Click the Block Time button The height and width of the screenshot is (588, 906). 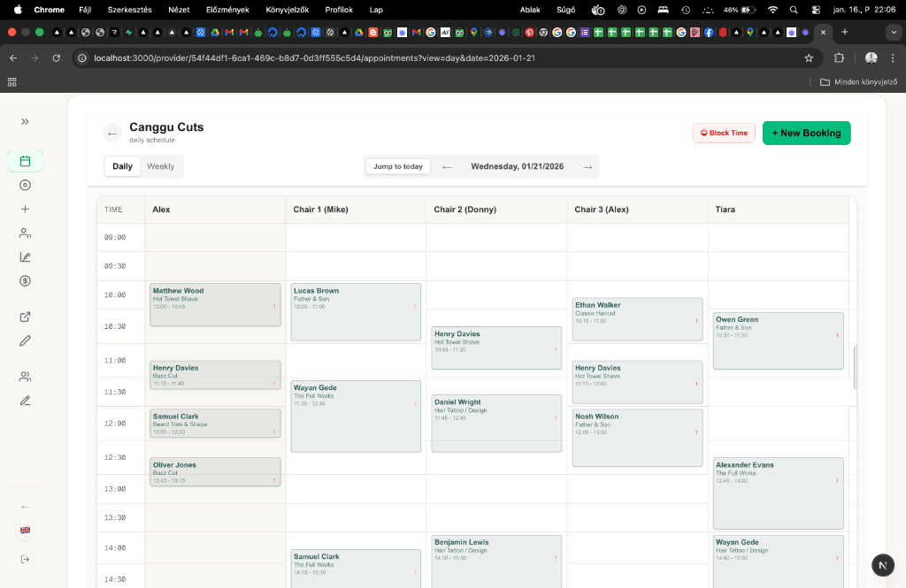[x=724, y=133]
